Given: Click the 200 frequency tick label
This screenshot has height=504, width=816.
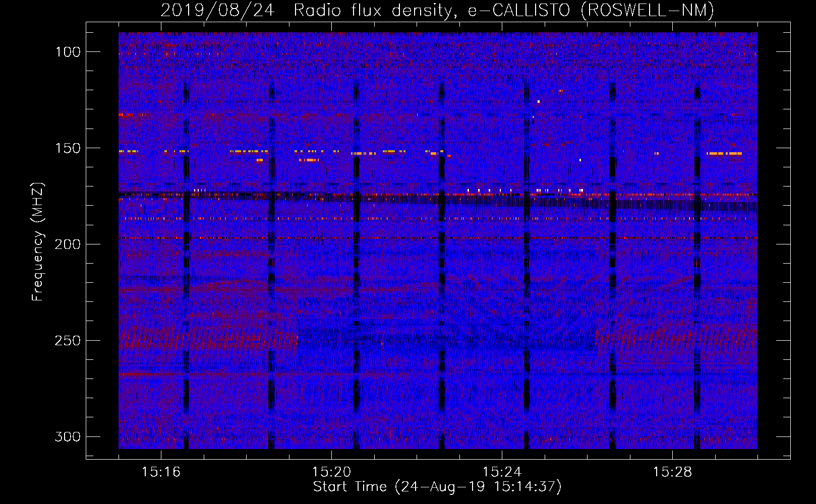Looking at the screenshot, I should point(68,244).
